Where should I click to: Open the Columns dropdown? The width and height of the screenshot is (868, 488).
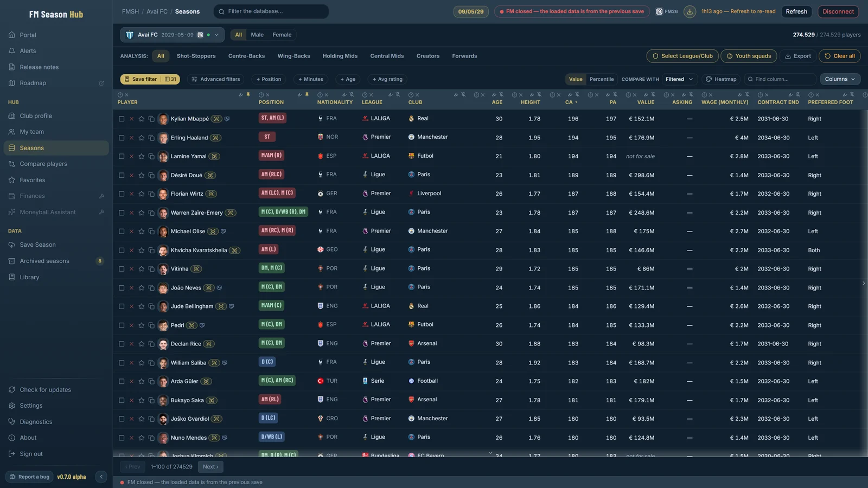(840, 79)
